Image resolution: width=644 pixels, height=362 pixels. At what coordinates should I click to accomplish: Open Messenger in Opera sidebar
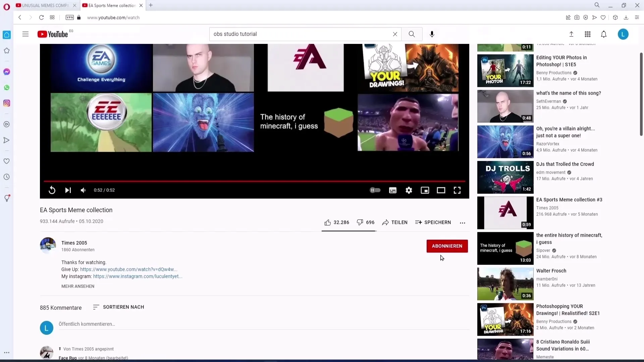coord(7,72)
